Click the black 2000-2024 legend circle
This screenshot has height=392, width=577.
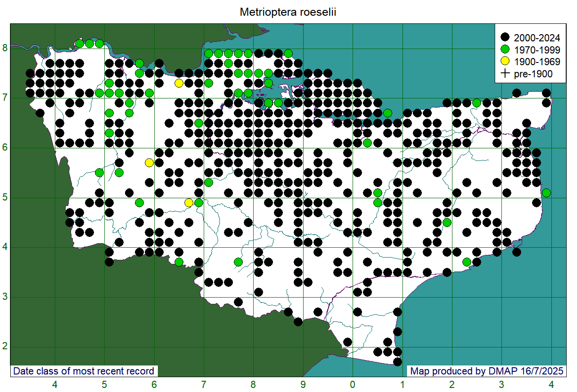tap(505, 37)
